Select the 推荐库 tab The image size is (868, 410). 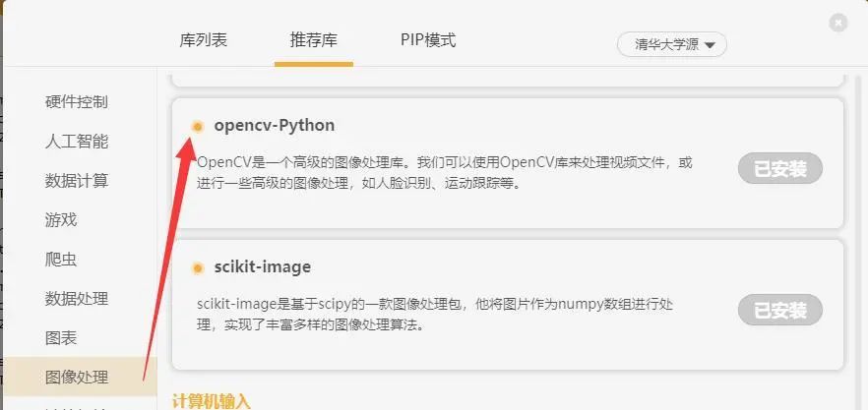pyautogui.click(x=313, y=40)
